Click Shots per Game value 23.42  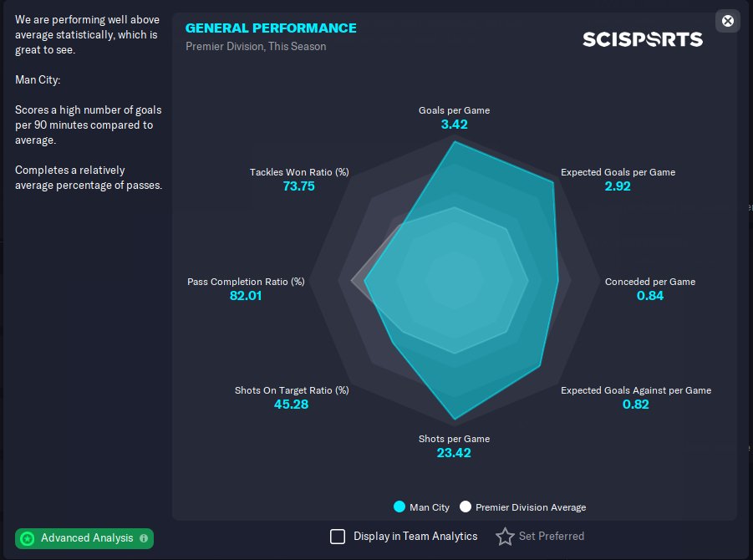coord(454,453)
